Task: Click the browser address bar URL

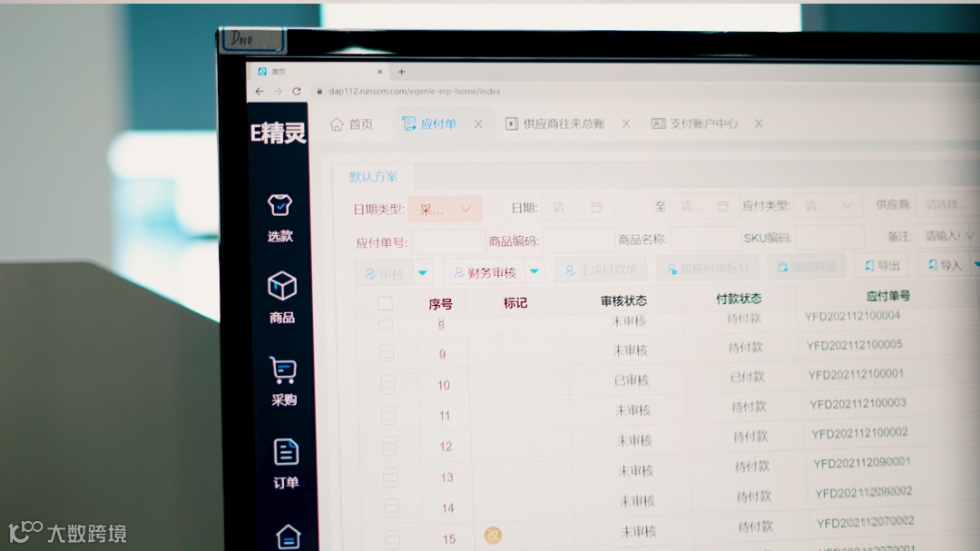Action: pos(415,92)
